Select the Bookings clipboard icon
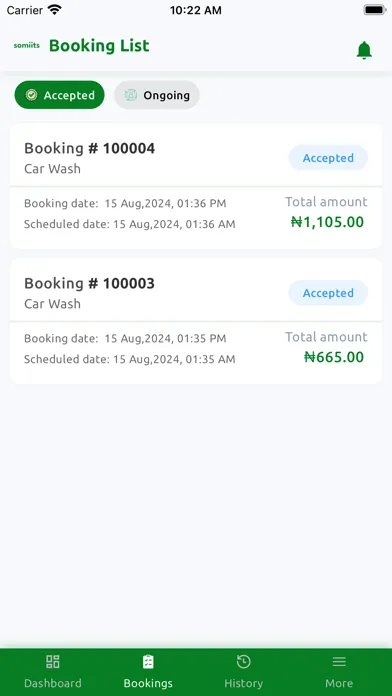The height and width of the screenshot is (696, 392). click(x=148, y=662)
